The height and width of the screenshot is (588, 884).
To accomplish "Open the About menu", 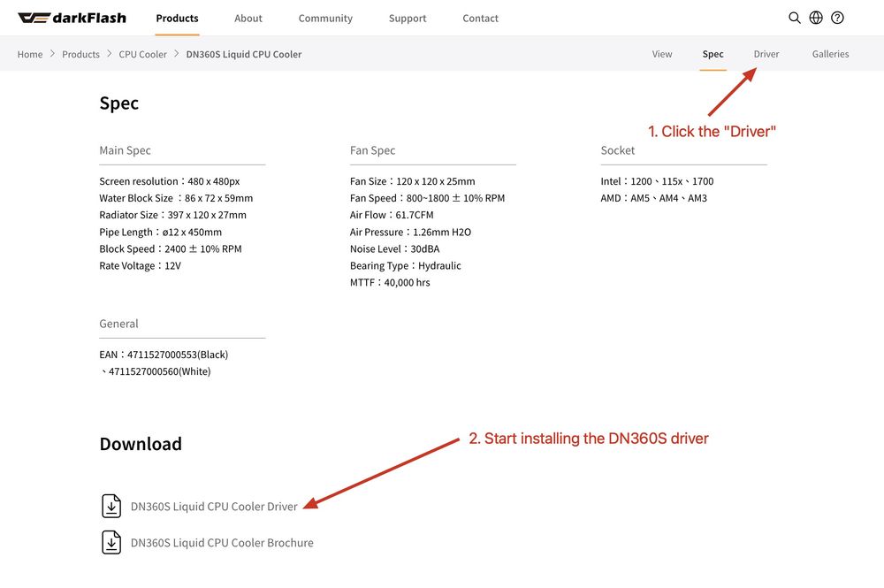I will coord(248,18).
